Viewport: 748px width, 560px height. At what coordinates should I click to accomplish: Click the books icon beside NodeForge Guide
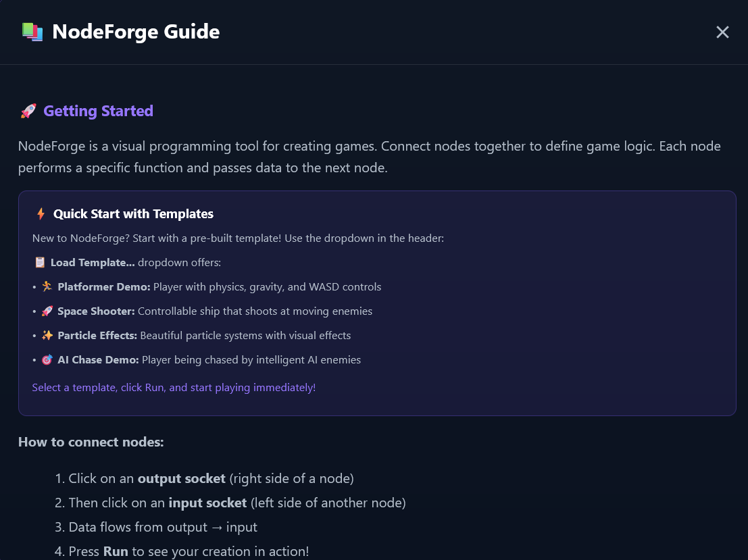(x=32, y=32)
